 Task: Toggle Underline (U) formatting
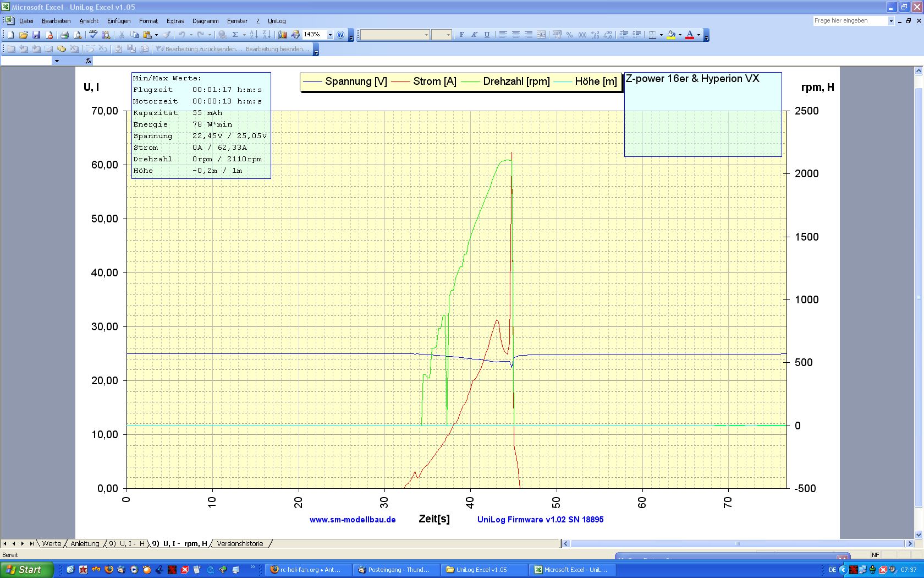click(x=487, y=35)
